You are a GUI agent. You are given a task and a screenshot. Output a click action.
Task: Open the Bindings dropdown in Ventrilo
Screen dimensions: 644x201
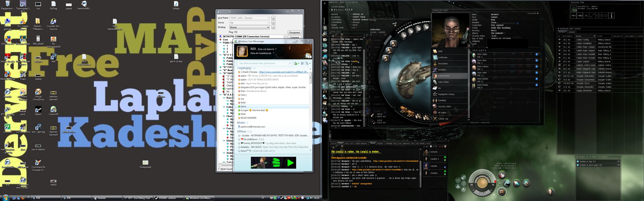(250, 27)
